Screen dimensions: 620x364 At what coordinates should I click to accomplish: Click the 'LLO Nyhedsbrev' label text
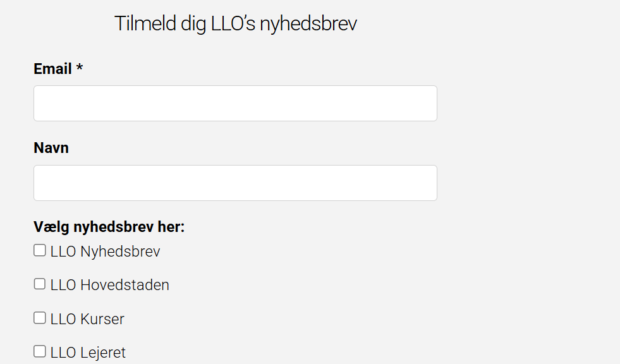click(105, 252)
